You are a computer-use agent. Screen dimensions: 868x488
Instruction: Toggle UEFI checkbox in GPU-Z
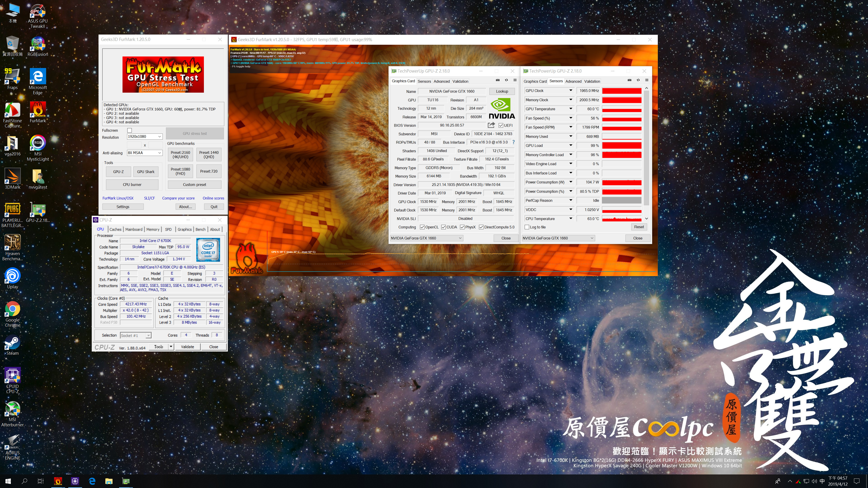pyautogui.click(x=501, y=125)
